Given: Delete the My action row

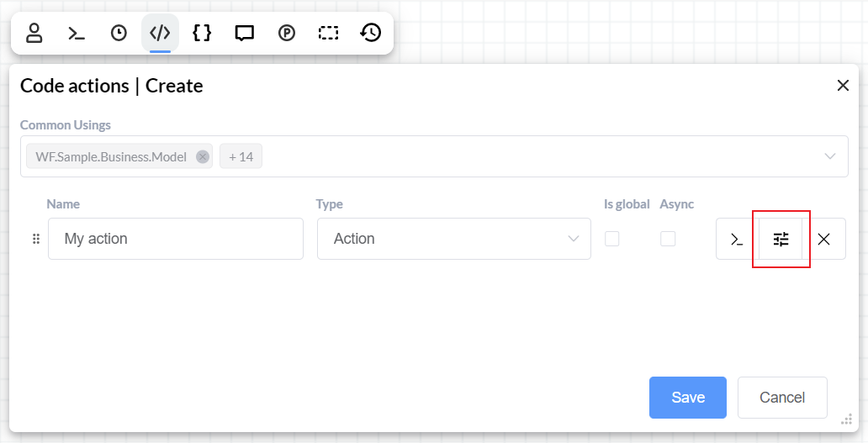Looking at the screenshot, I should pyautogui.click(x=824, y=239).
